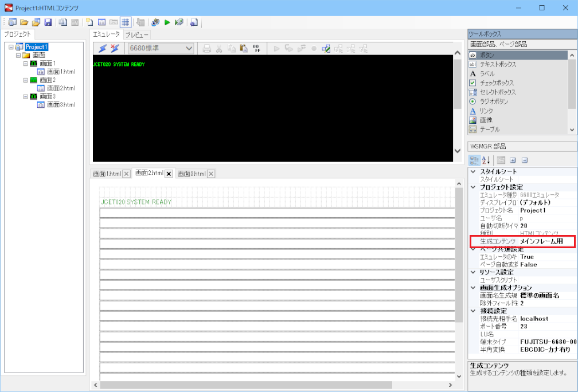Collapse the プロジェクト設定 property category
The width and height of the screenshot is (578, 392).
pyautogui.click(x=473, y=187)
